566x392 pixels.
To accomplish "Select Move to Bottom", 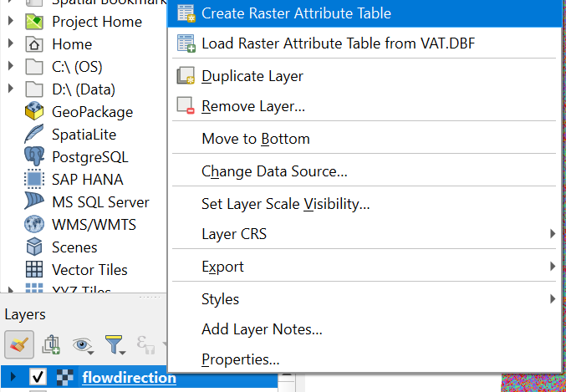I will (365, 139).
